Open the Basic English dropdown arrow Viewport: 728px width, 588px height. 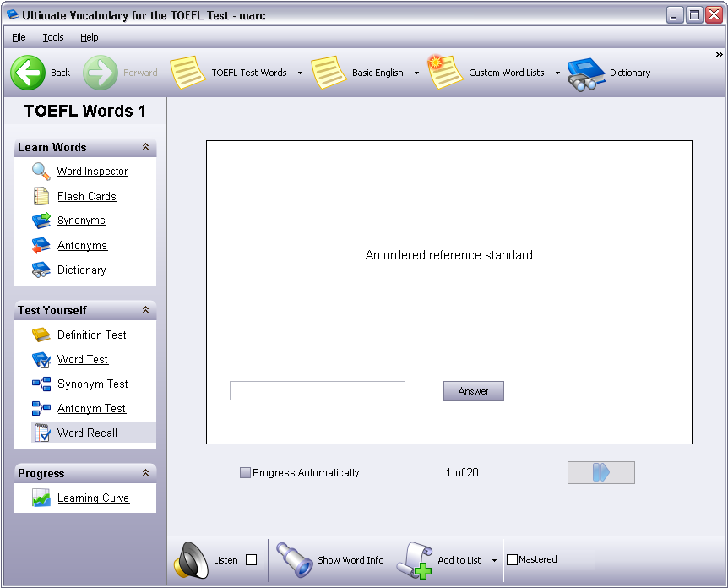pos(416,73)
